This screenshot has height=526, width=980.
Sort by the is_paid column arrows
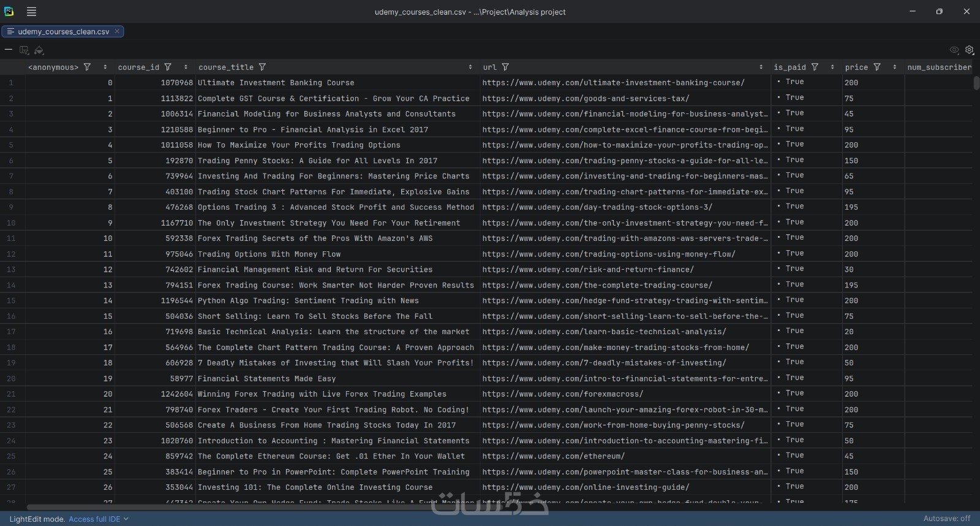click(832, 67)
